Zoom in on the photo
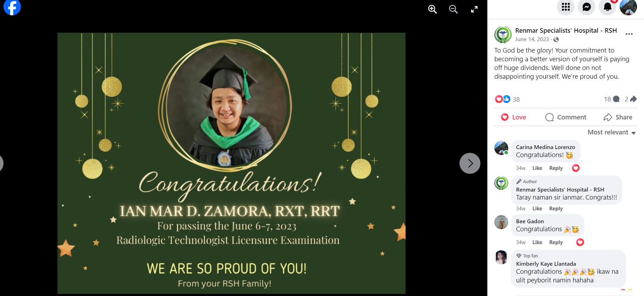644x296 pixels. 432,9
